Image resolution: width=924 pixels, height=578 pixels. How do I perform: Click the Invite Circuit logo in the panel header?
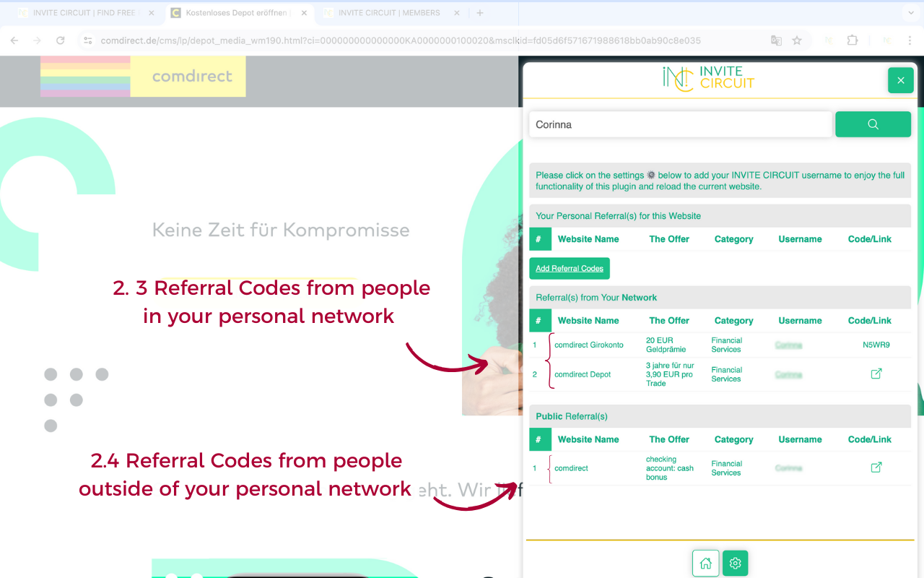point(708,78)
